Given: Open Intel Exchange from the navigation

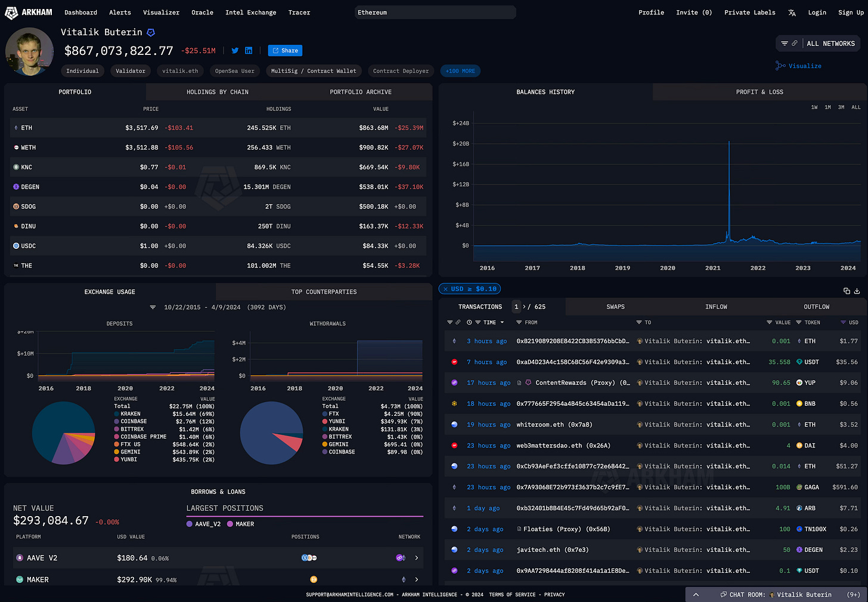Looking at the screenshot, I should pos(250,13).
